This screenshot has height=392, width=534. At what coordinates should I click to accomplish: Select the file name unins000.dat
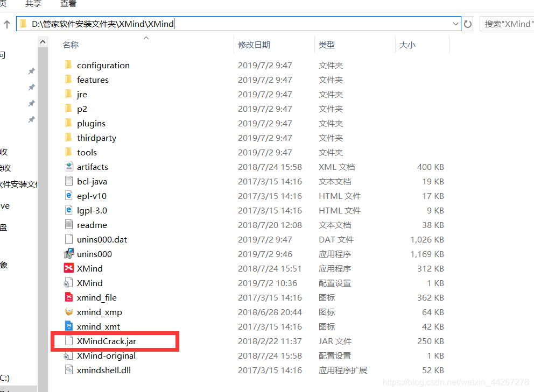point(102,240)
